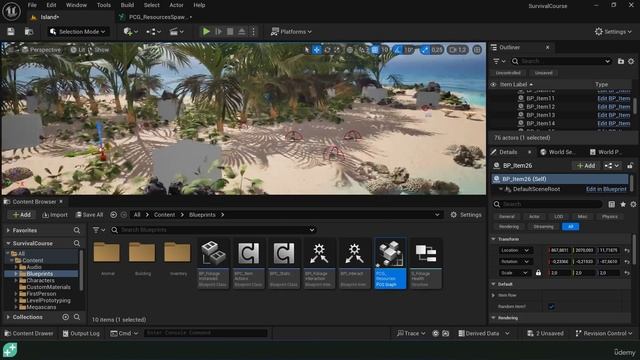Viewport: 640px width, 360px height.
Task: Select the PCG Resources PCG Graph asset
Action: 390,263
